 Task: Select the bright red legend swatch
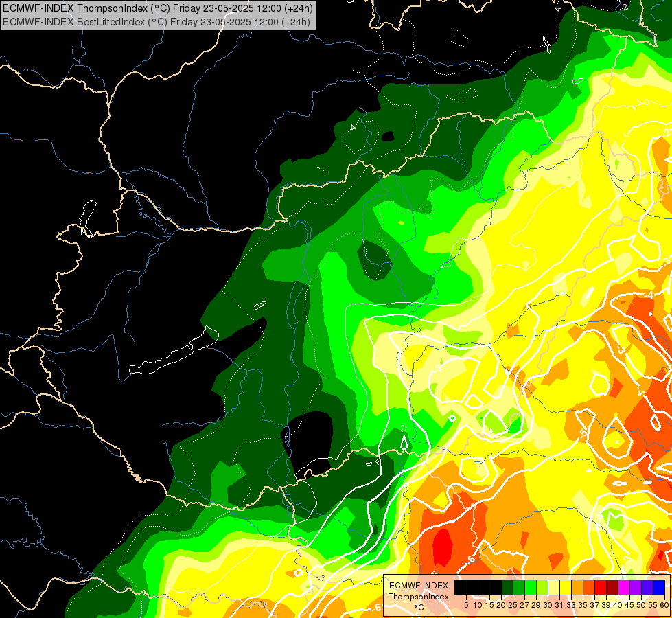tap(600, 588)
